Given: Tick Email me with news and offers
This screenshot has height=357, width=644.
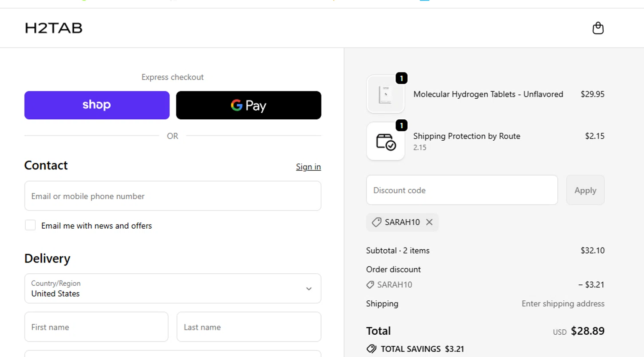Looking at the screenshot, I should (x=30, y=225).
